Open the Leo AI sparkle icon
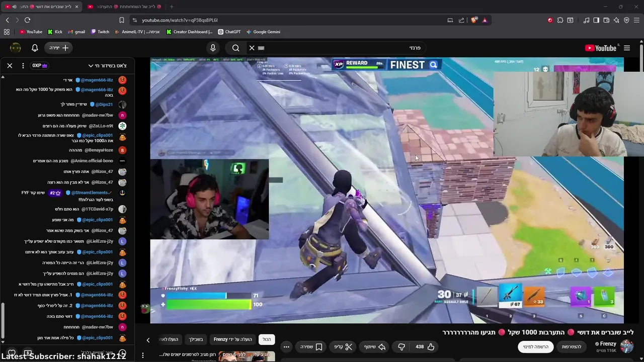The image size is (644, 362). [x=616, y=20]
